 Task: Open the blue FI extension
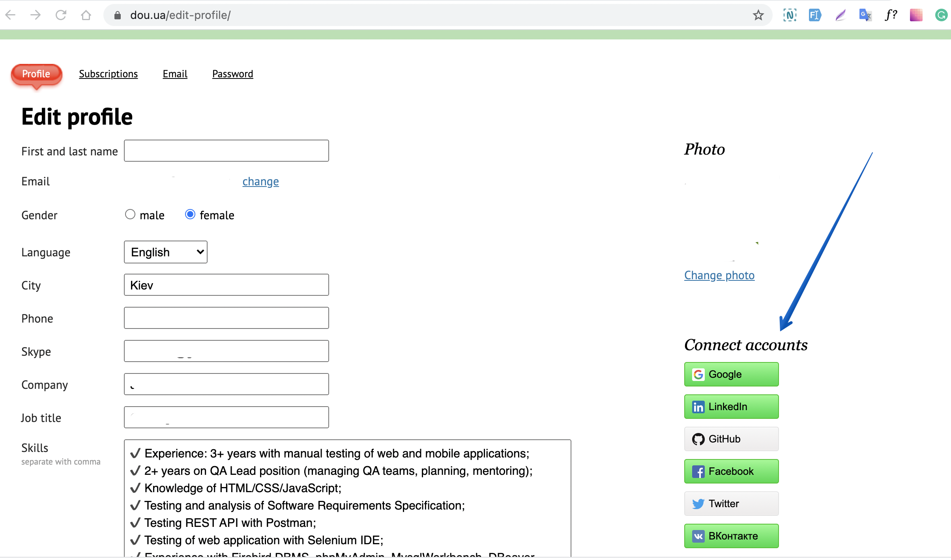(x=815, y=15)
